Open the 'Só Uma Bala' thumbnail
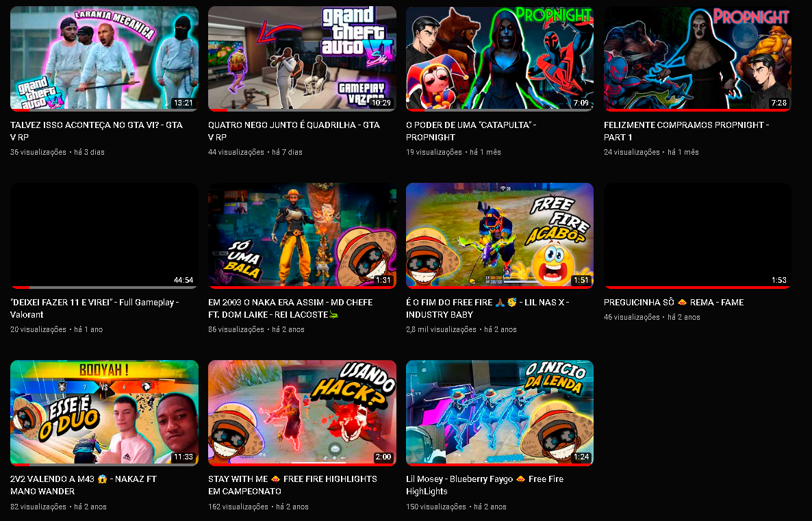Screen dimensions: 812x521 (x=302, y=236)
